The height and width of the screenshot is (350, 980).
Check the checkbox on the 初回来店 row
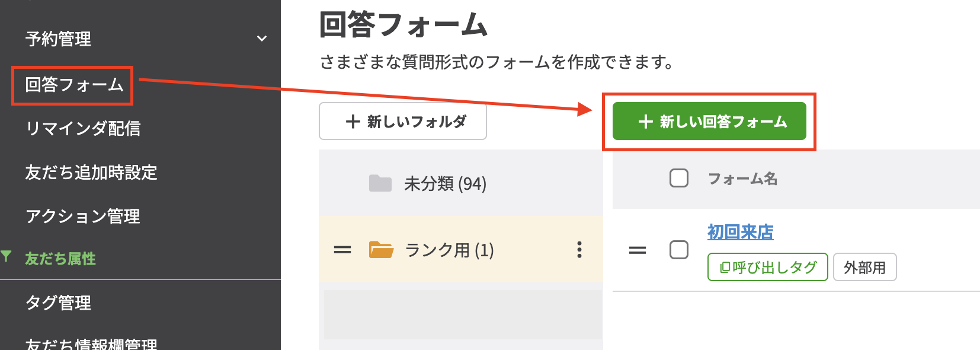pos(678,250)
